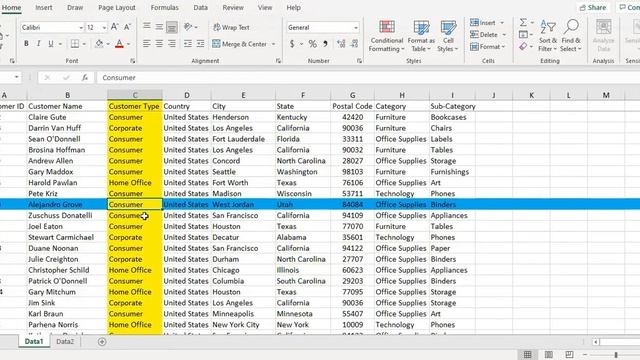
Task: Open the Formulas ribbon tab
Action: point(164,7)
